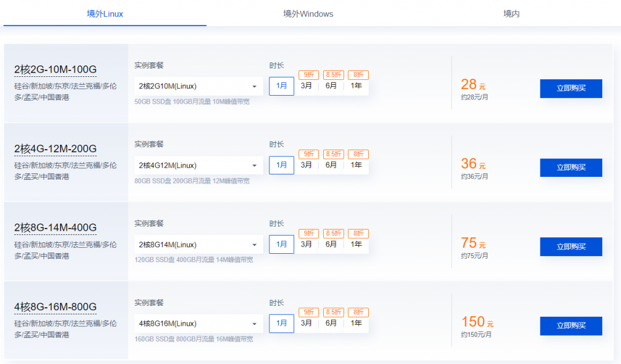Select 1年 duration for 2核8G-14M-400G plan
Screen dimensions: 621x364
click(x=357, y=244)
